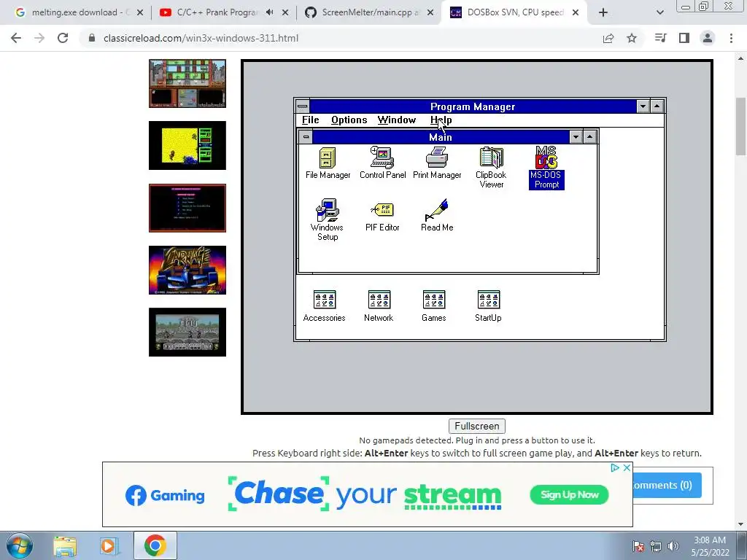The height and width of the screenshot is (560, 747).
Task: Open the Accessories program group
Action: (x=324, y=306)
